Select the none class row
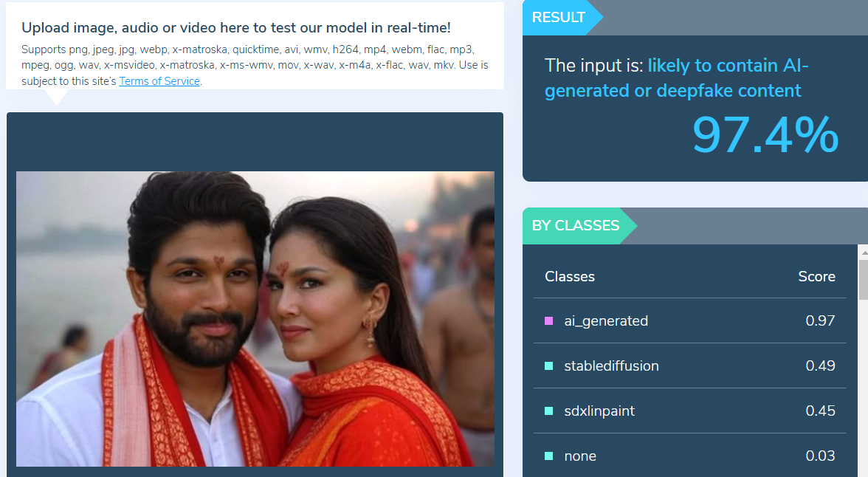The height and width of the screenshot is (477, 868). click(x=689, y=456)
